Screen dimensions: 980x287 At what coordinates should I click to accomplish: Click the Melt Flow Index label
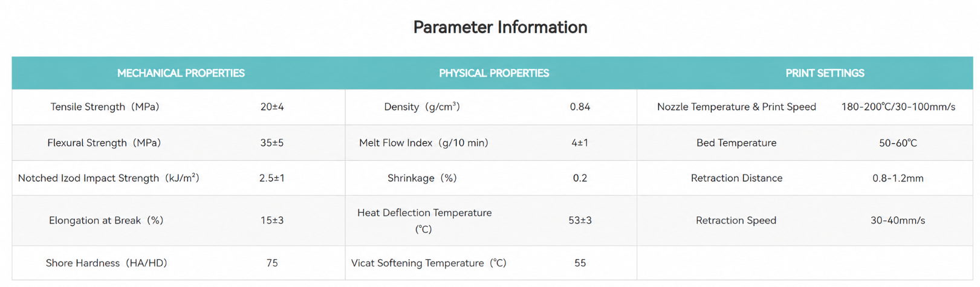[423, 143]
